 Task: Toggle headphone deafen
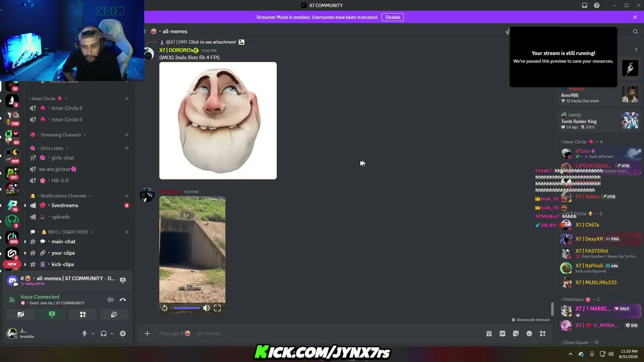[104, 333]
